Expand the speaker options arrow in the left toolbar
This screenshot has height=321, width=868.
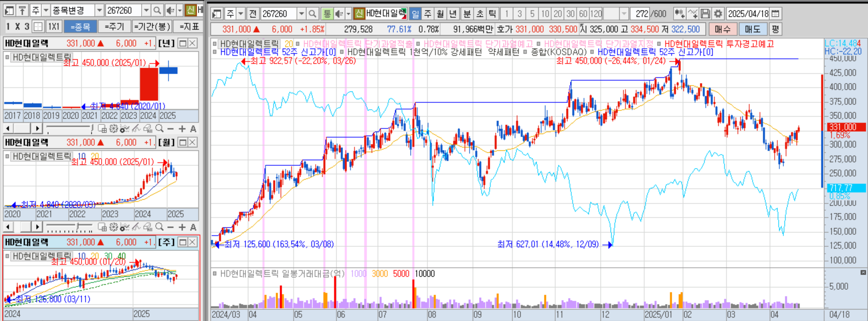(180, 10)
